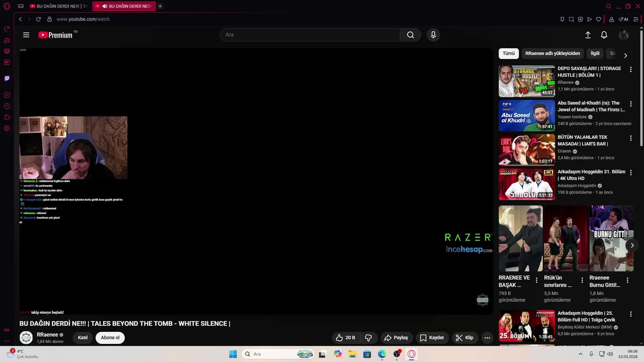Open the YouTube guide hamburger menu

(x=26, y=35)
